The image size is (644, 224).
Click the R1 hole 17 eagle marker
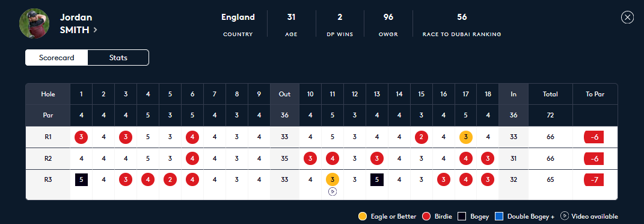466,137
